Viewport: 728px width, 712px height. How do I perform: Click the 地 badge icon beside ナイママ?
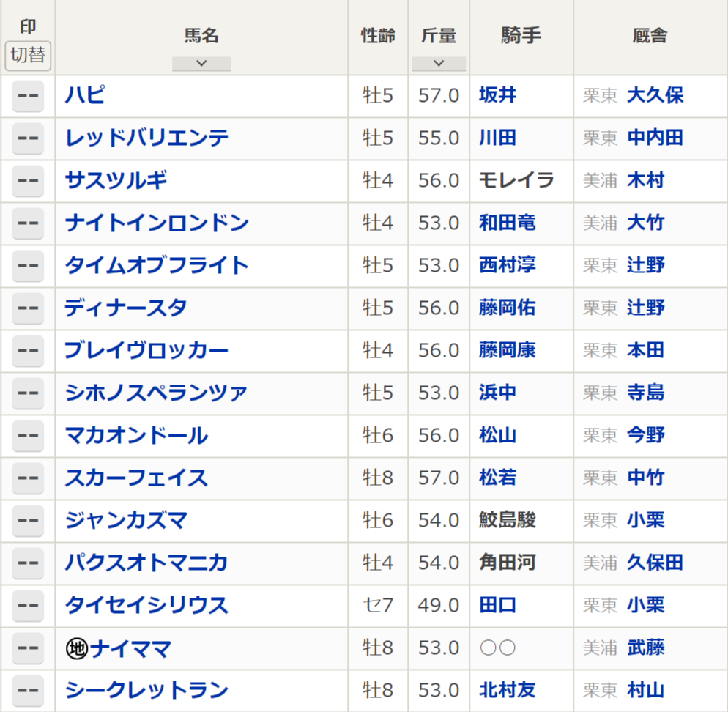pos(76,648)
